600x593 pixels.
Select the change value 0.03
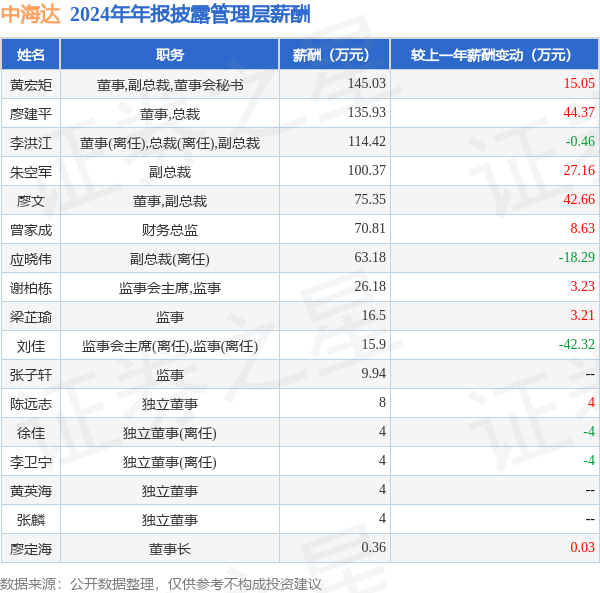pos(582,549)
